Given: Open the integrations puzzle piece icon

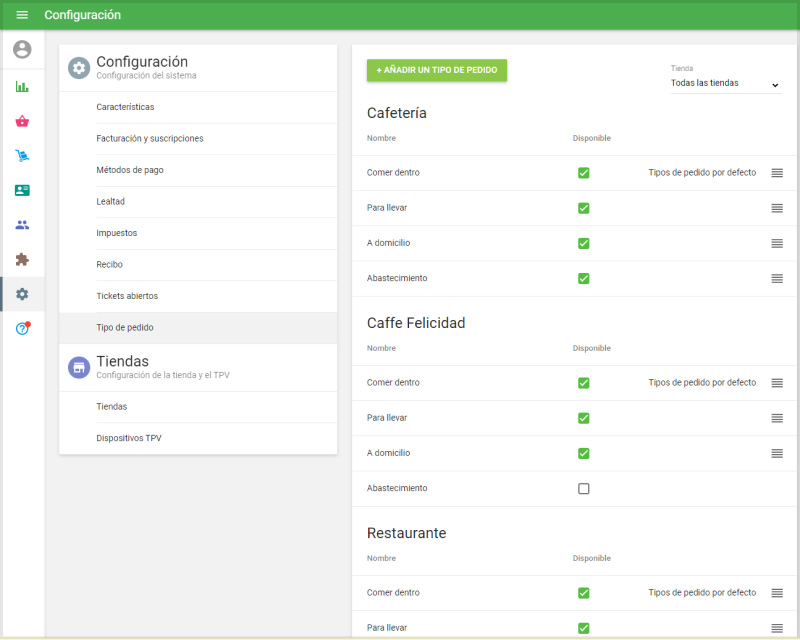Looking at the screenshot, I should (x=22, y=259).
